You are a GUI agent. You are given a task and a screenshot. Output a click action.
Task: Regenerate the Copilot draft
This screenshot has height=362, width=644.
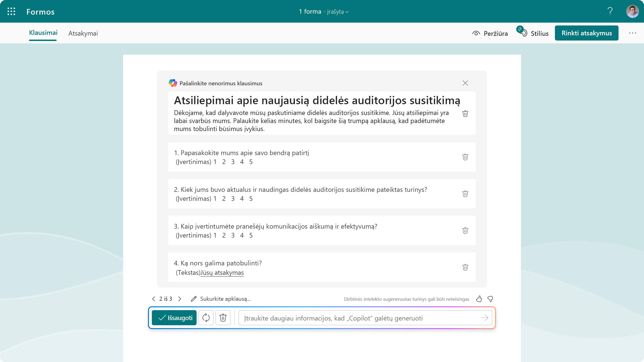[x=206, y=318]
